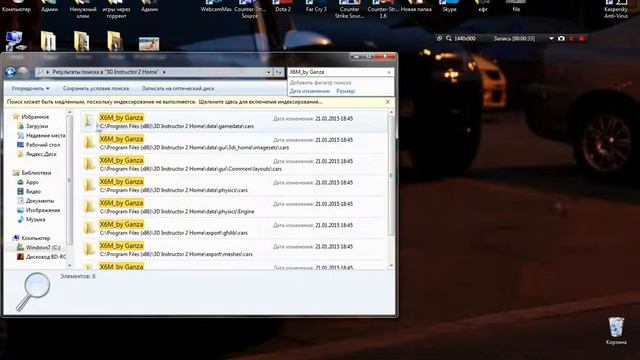Open the beach photo thumbnail on desktop
Viewport: 640px width, 360px height.
pyautogui.click(x=149, y=43)
